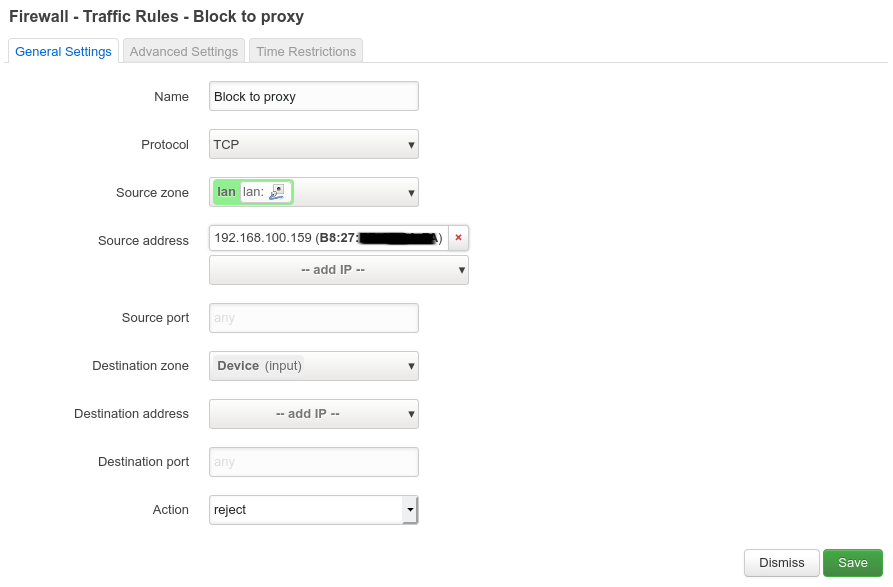The height and width of the screenshot is (587, 893).
Task: Click the source address entry text
Action: pos(329,238)
